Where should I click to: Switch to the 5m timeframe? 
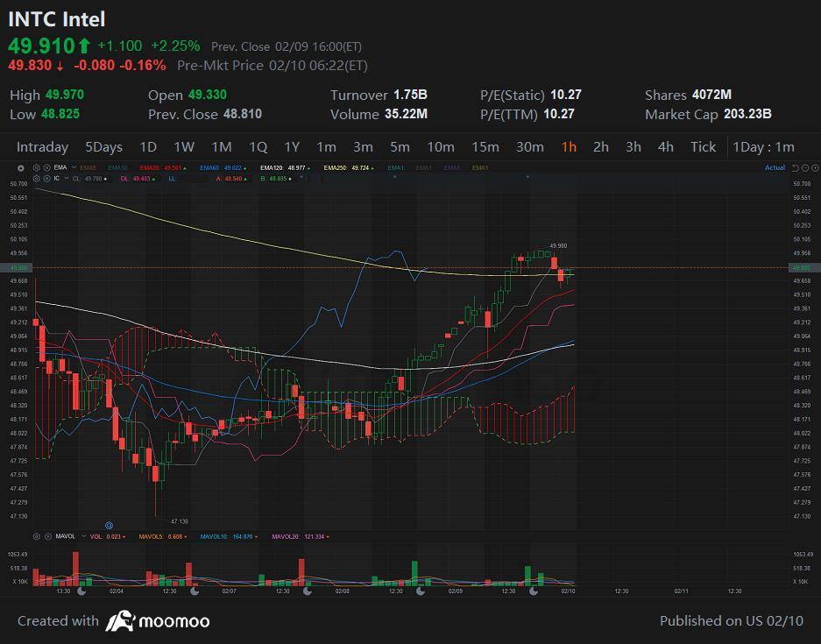400,147
